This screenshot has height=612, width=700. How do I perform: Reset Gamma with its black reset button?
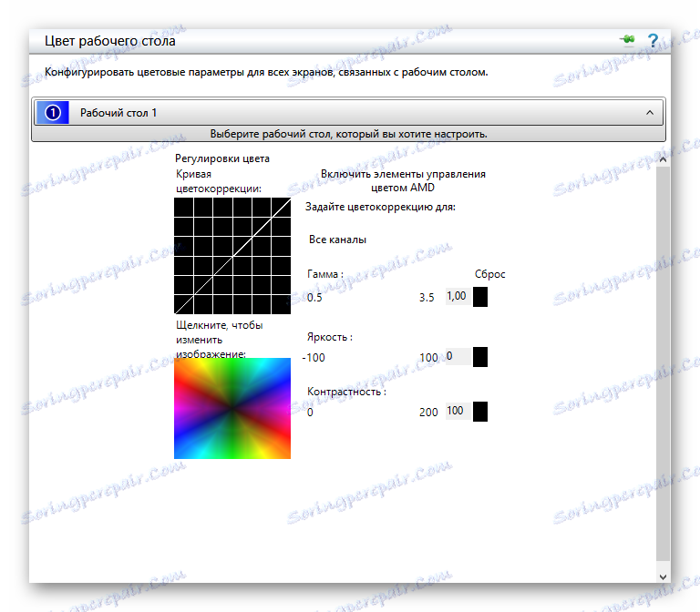480,297
